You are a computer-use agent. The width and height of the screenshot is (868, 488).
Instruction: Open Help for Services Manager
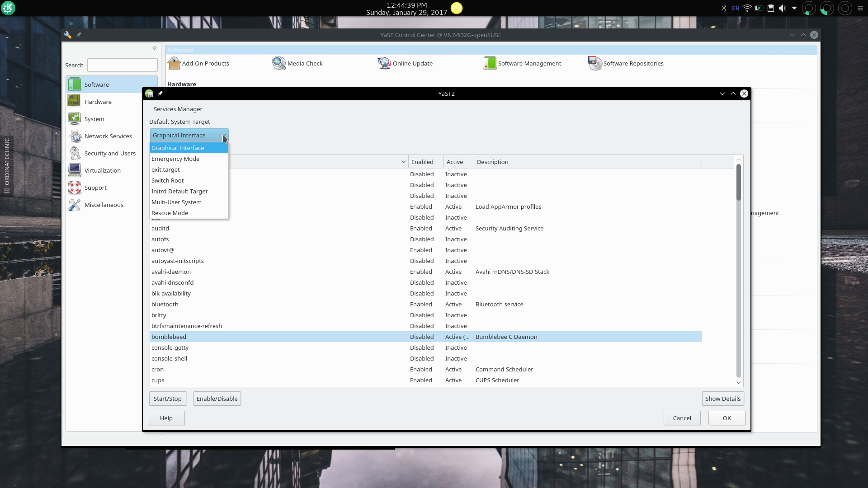[x=166, y=418]
